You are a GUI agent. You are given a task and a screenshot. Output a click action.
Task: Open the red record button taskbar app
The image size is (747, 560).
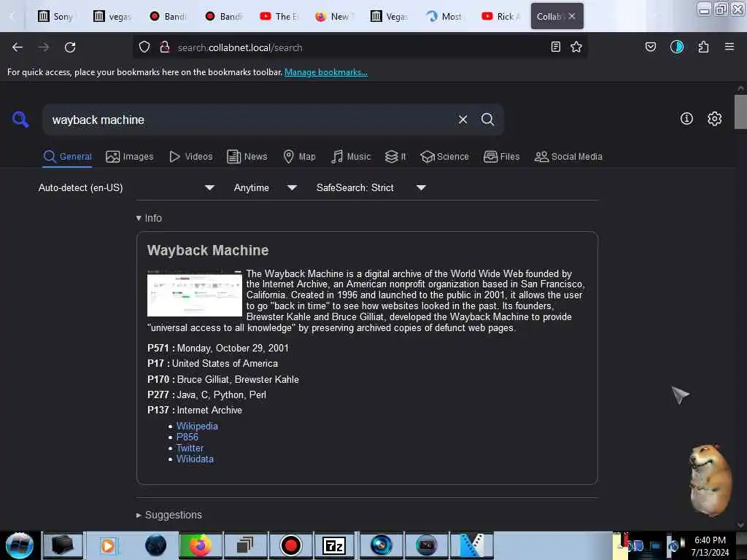pyautogui.click(x=290, y=545)
